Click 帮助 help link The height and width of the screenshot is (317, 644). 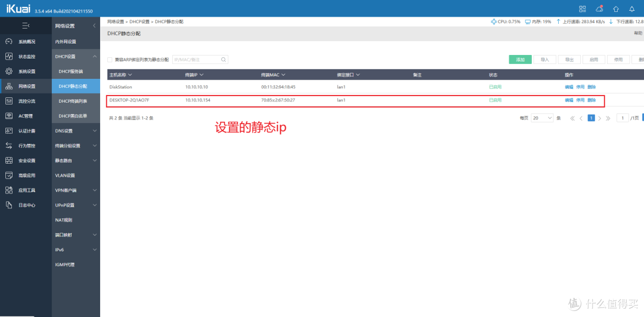click(638, 33)
